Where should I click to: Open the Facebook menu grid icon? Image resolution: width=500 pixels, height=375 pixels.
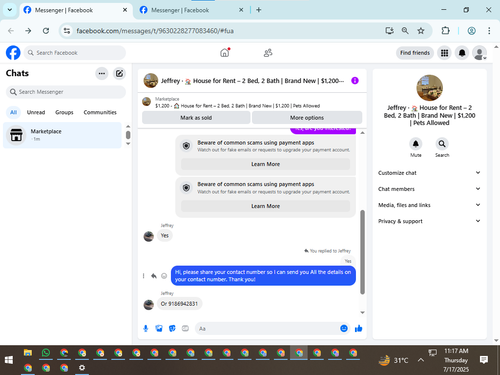444,53
